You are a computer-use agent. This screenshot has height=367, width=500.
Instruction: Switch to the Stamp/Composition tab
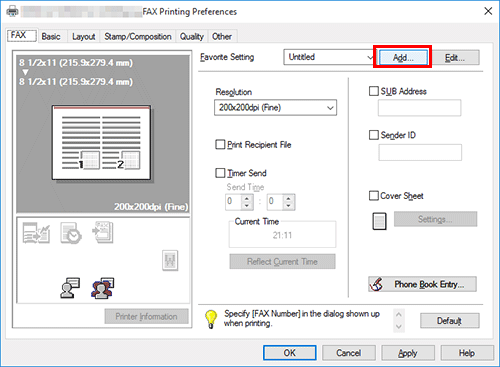click(x=138, y=36)
